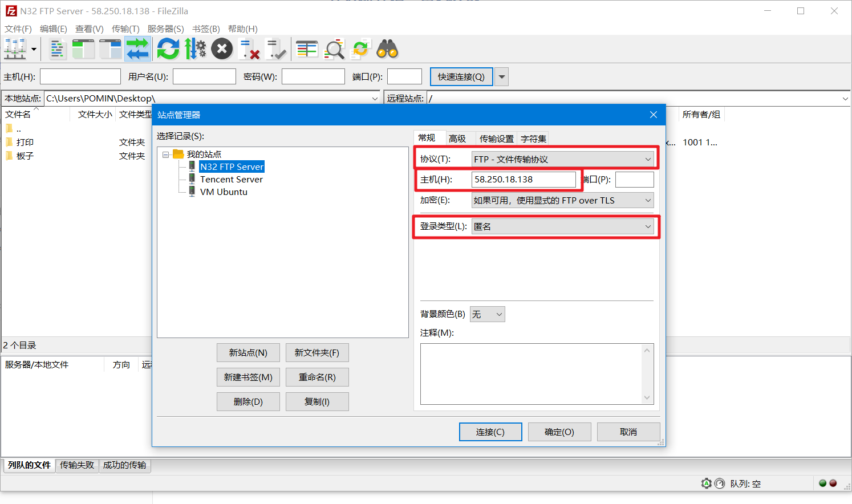Toggle synchronized browsing icon
Viewport: 852px width, 504px height.
361,49
